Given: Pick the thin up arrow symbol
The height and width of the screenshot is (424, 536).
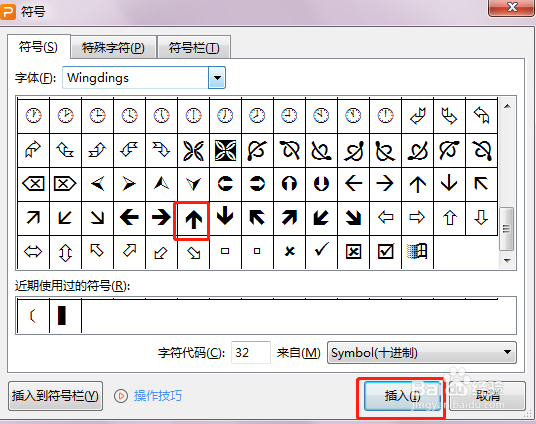Looking at the screenshot, I should click(x=417, y=184).
